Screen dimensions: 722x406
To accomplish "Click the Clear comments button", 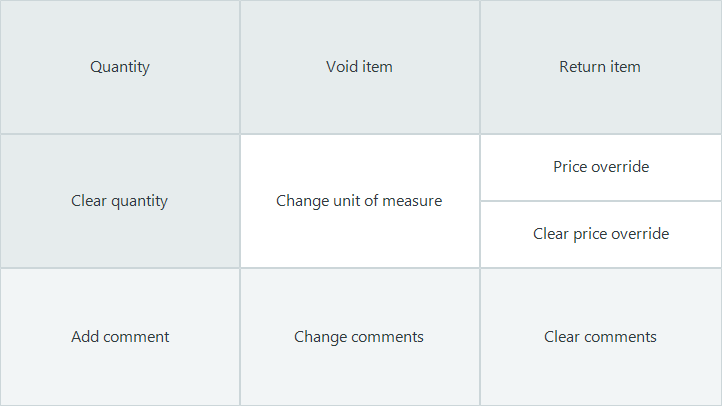I will [x=600, y=337].
